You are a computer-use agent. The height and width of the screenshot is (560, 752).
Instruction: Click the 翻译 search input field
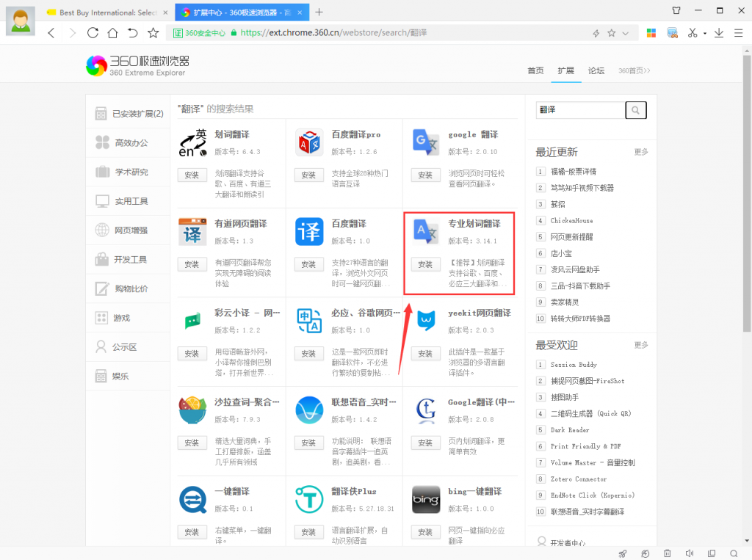[580, 110]
